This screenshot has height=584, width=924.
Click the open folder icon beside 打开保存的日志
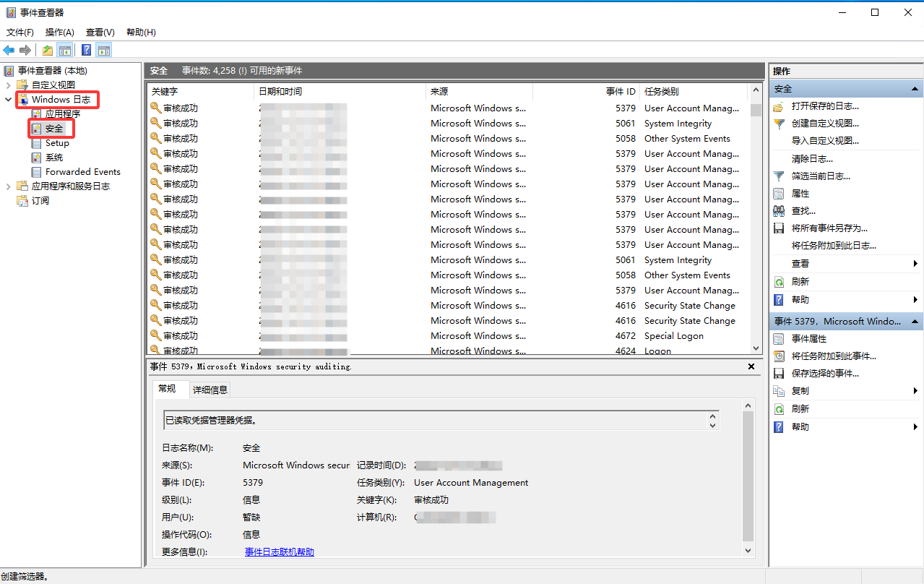[x=779, y=106]
